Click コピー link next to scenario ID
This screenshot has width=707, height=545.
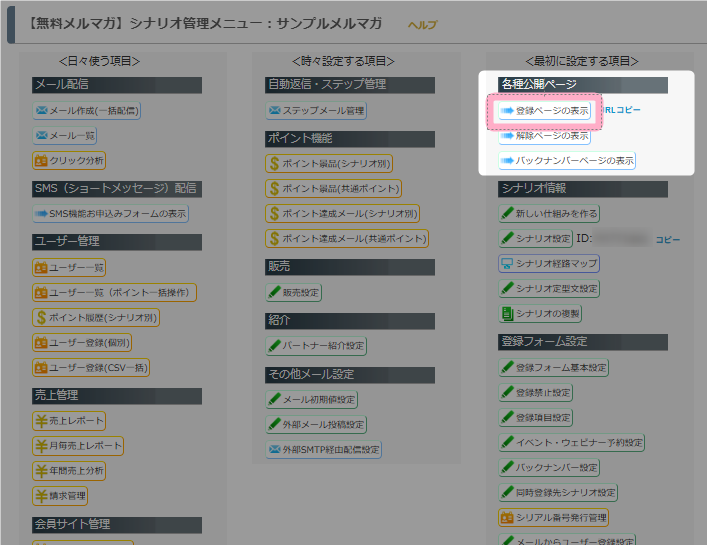point(668,240)
